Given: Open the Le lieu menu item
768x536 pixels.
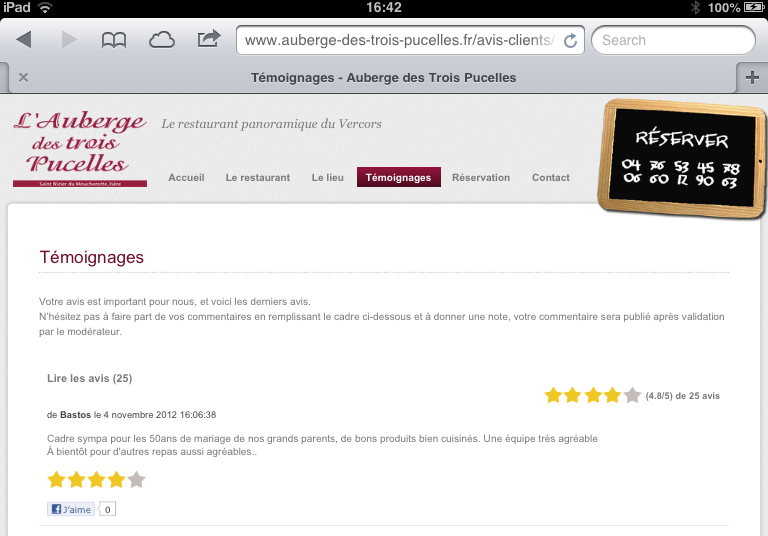Looking at the screenshot, I should (328, 177).
